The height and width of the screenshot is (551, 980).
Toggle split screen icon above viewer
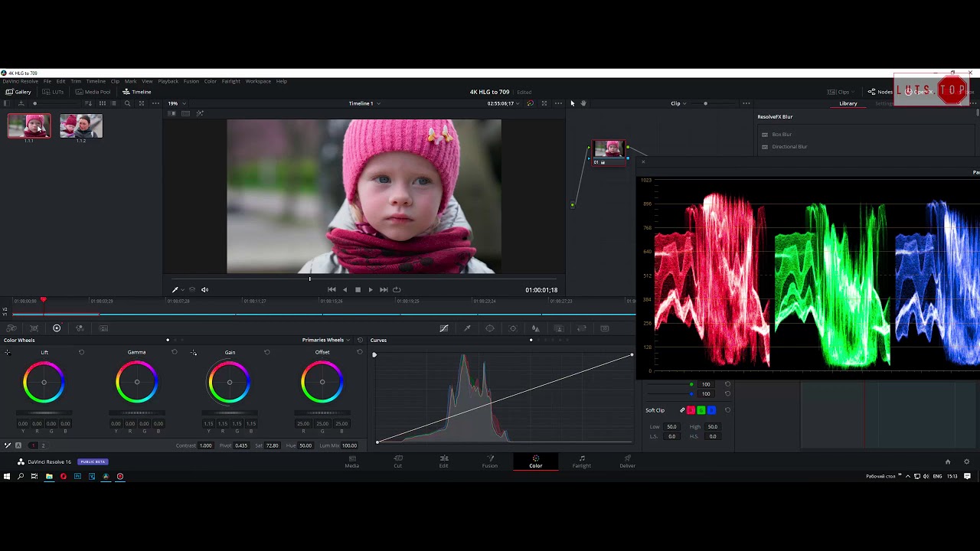[185, 113]
